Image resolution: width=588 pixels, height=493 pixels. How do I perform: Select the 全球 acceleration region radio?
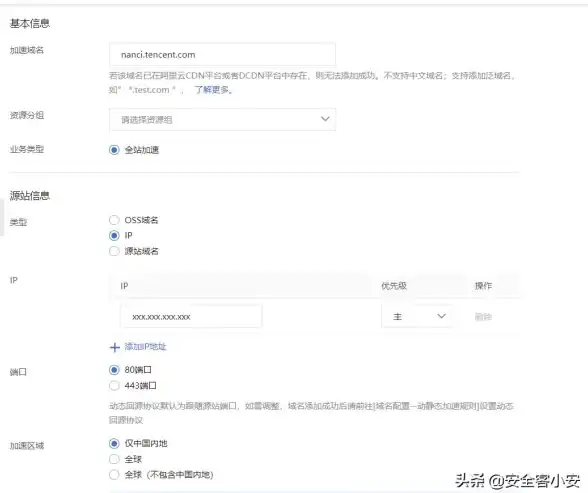click(114, 459)
